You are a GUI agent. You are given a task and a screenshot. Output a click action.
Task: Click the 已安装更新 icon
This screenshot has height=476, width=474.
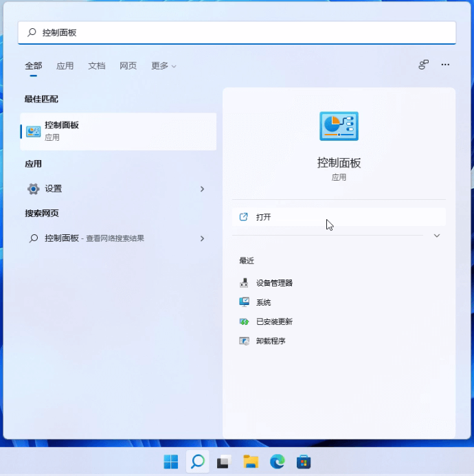(244, 321)
